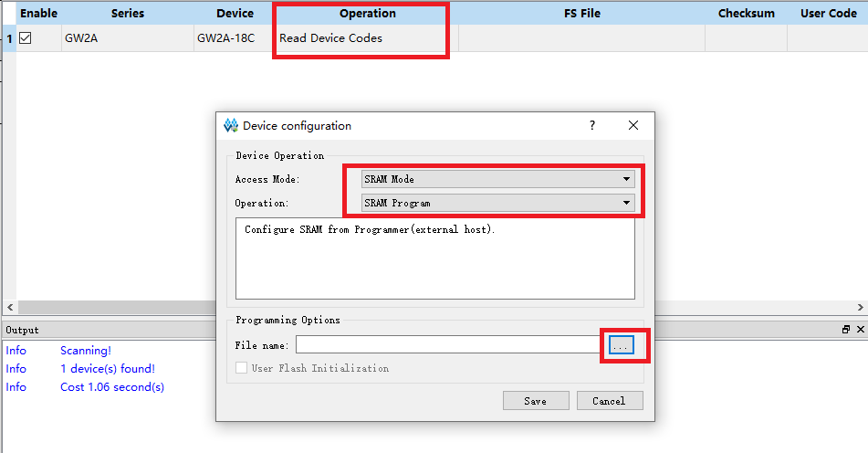Screen dimensions: 868x453
Task: Click the horizontal scrollbar track in the device table
Action: pyautogui.click(x=116, y=307)
